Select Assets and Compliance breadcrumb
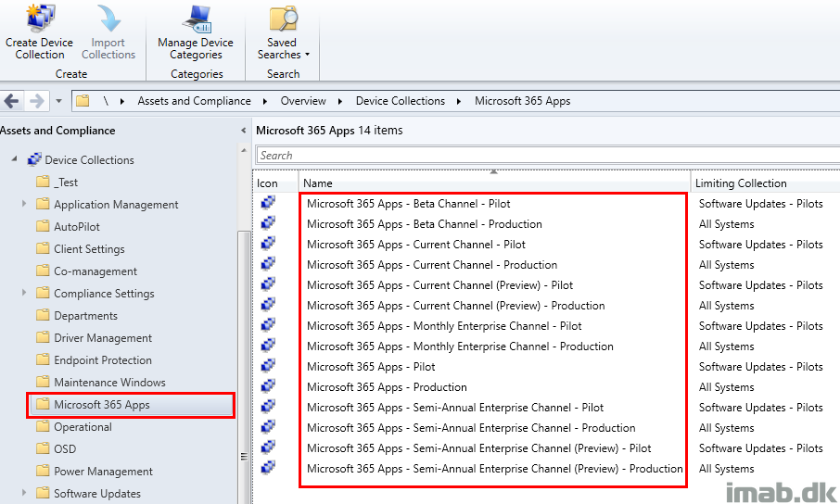 click(194, 101)
